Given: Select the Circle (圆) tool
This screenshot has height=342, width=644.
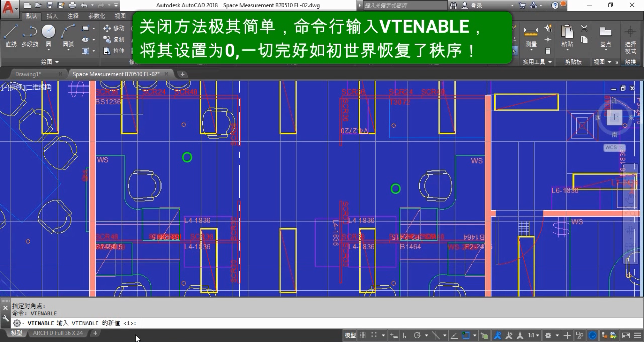Looking at the screenshot, I should [x=48, y=31].
